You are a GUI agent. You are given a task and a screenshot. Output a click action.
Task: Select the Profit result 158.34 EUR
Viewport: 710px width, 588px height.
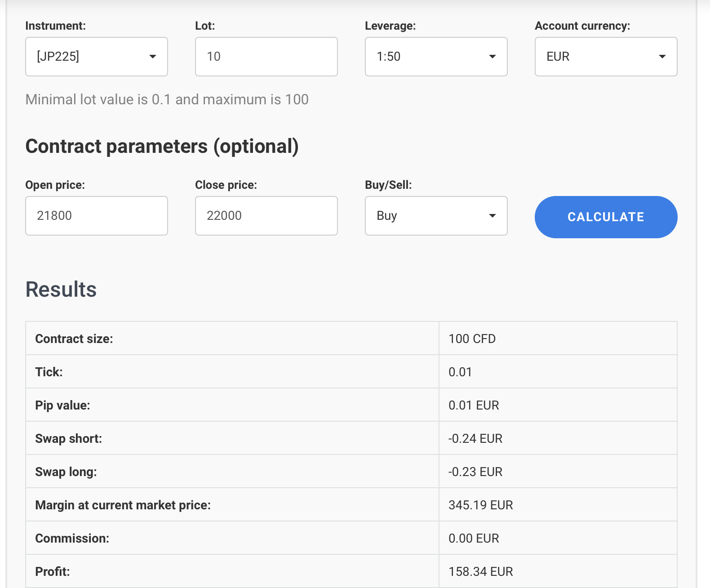click(x=480, y=571)
